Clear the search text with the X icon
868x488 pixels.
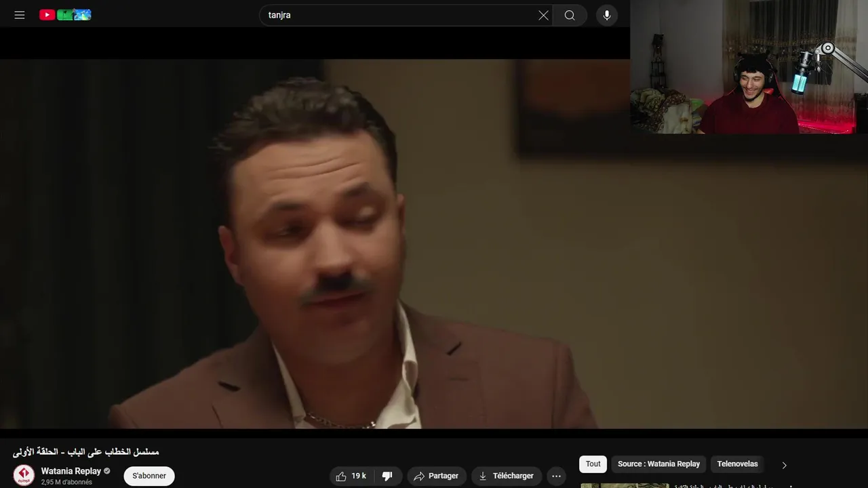[x=543, y=15]
